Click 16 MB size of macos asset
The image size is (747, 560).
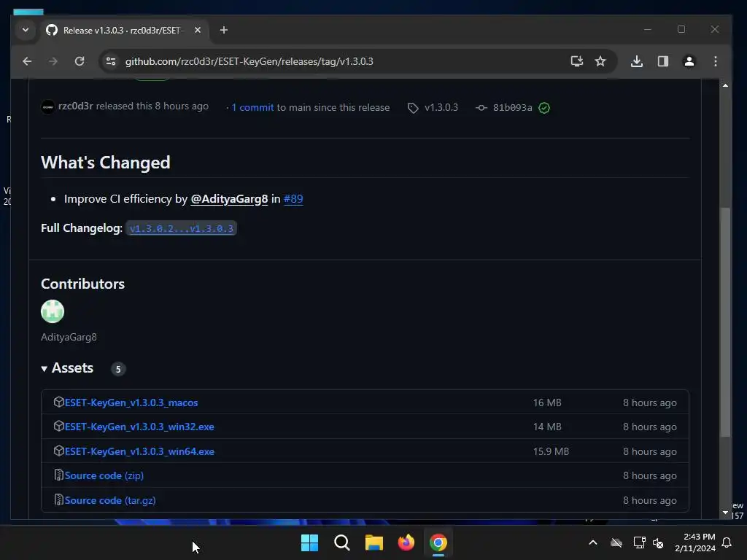[x=547, y=402]
